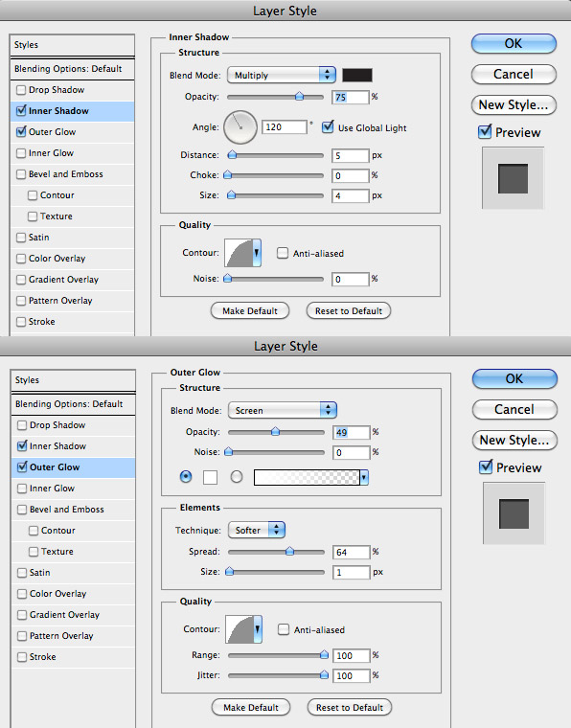Viewport: 571px width, 728px height.
Task: Click the Outer Glow gradient preview bar
Action: click(x=307, y=477)
